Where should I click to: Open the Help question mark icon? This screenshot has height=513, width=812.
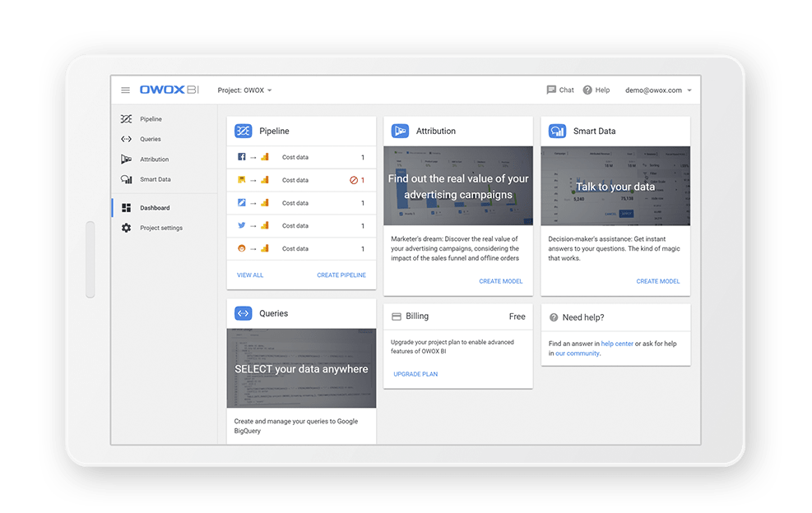[587, 90]
